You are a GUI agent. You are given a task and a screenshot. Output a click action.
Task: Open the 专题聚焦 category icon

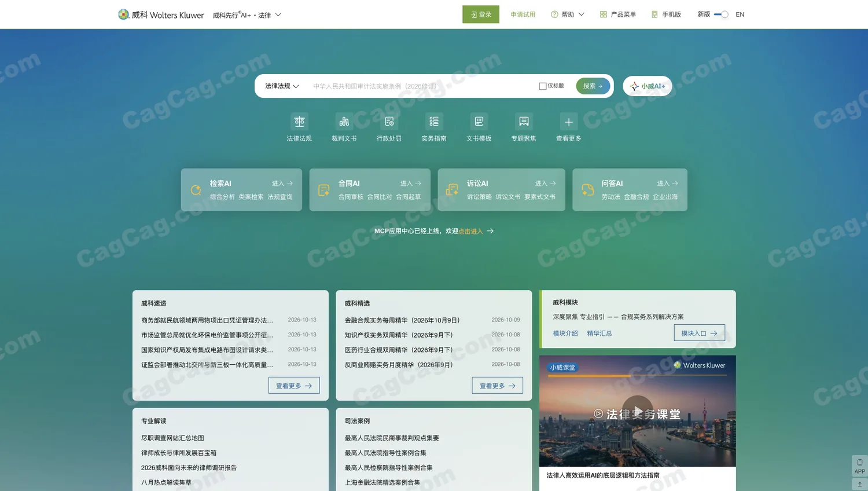[x=524, y=122]
